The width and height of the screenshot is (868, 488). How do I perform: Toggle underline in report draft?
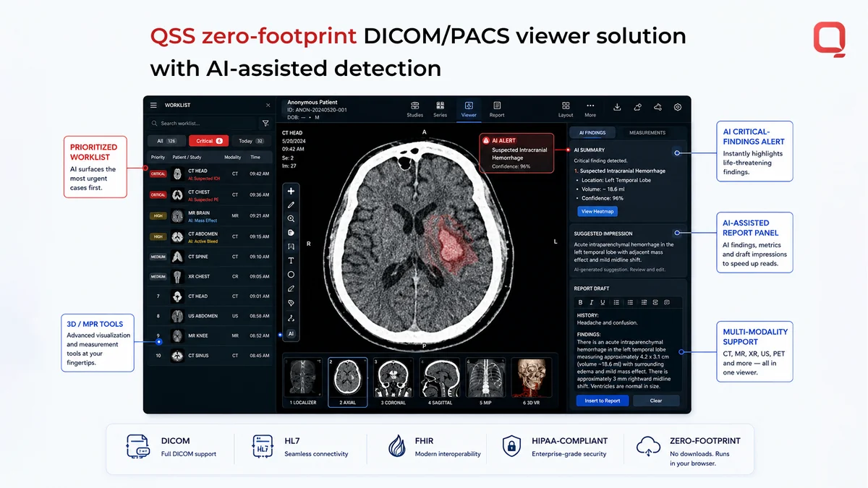point(603,302)
